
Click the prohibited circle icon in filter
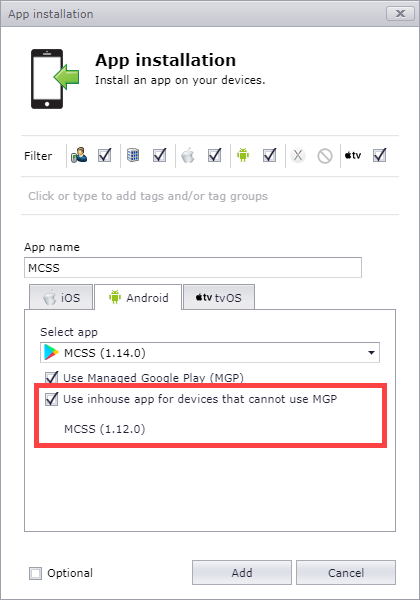coord(325,156)
